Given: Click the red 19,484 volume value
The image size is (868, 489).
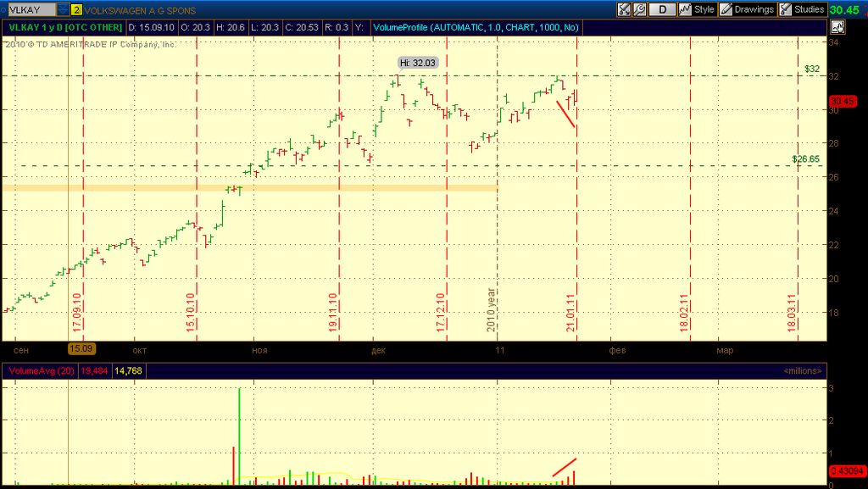Looking at the screenshot, I should pos(94,370).
